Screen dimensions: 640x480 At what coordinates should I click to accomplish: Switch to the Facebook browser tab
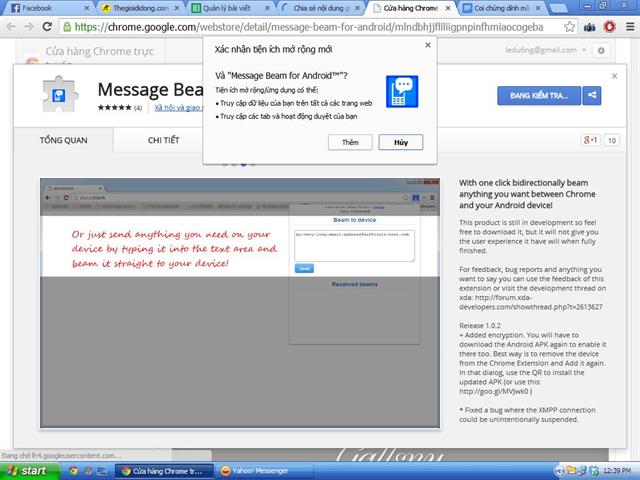47,8
